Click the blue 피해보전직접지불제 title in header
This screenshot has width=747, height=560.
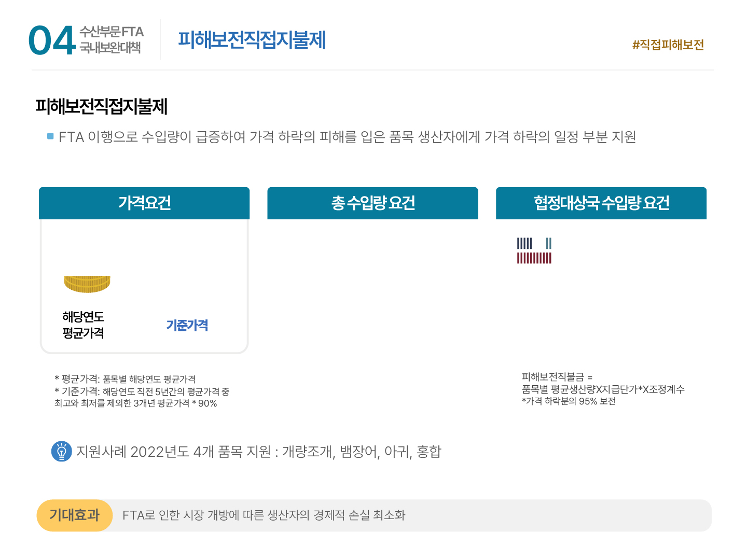pyautogui.click(x=252, y=40)
